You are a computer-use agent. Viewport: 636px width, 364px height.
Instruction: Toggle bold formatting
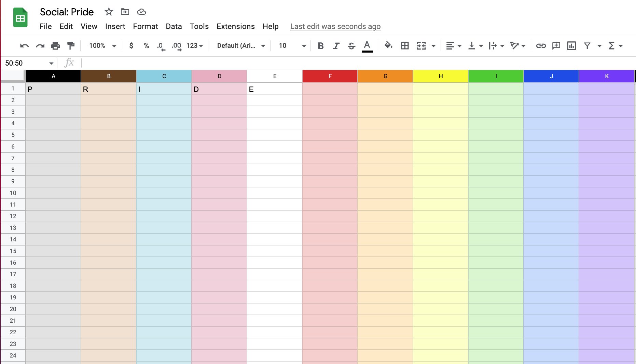click(x=320, y=45)
